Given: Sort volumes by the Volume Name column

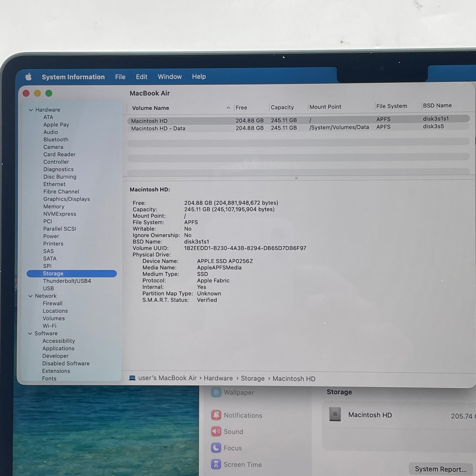Looking at the screenshot, I should pyautogui.click(x=150, y=108).
